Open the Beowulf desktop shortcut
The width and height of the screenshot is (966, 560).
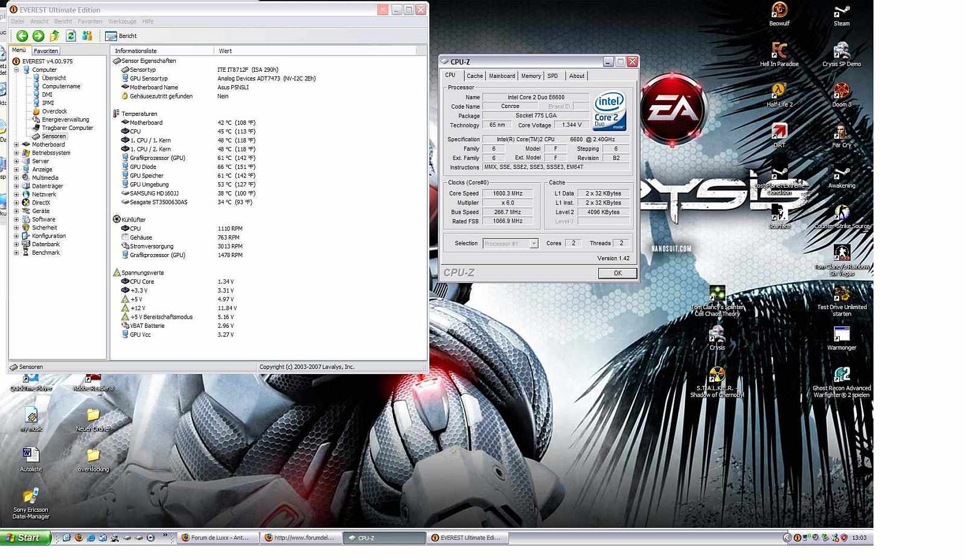(x=779, y=14)
